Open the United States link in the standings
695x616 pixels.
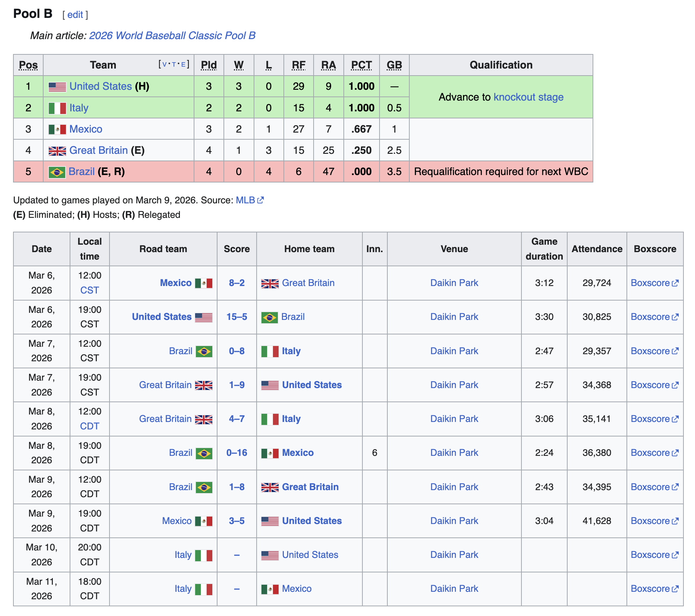101,86
